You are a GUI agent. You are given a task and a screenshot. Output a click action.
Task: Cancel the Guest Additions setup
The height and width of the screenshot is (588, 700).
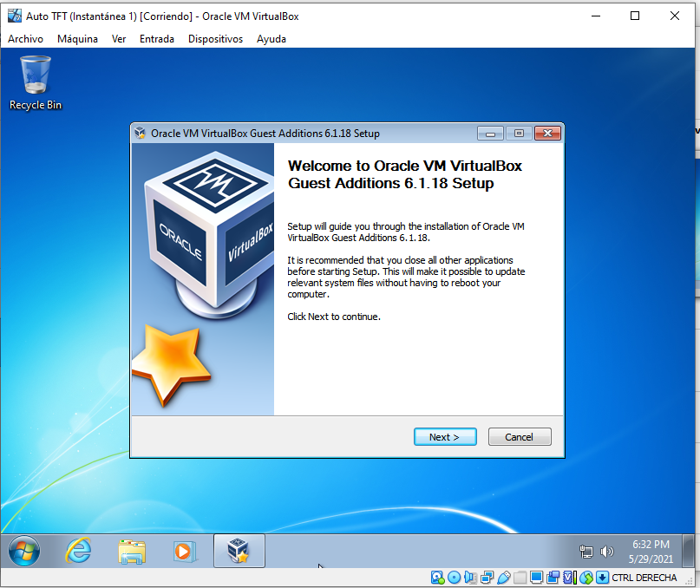[520, 437]
